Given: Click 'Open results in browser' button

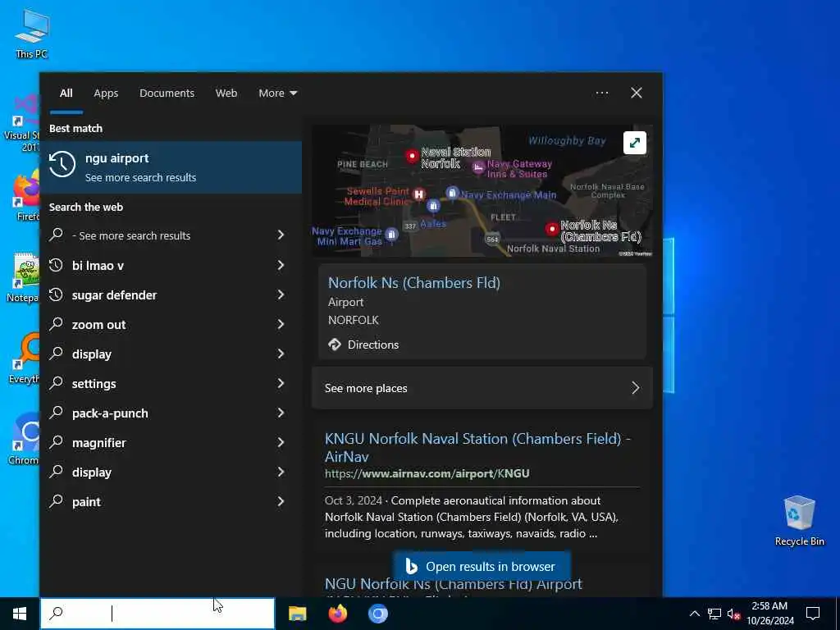Looking at the screenshot, I should [481, 566].
